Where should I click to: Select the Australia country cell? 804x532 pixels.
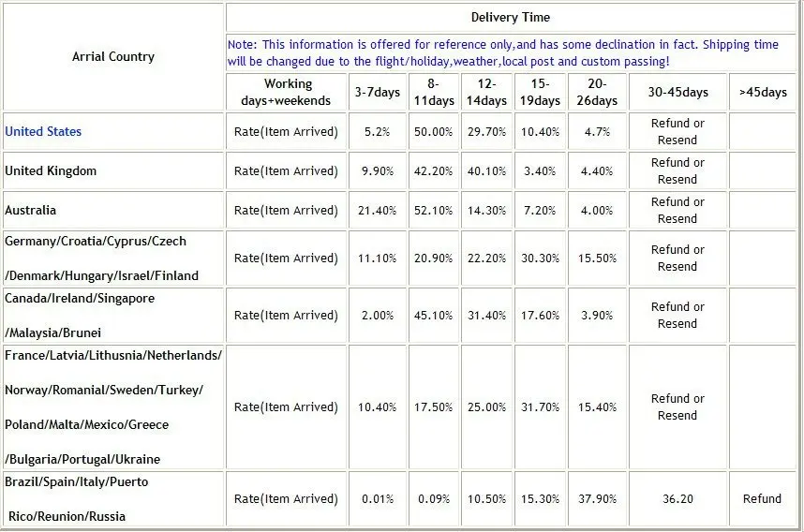[x=113, y=210]
